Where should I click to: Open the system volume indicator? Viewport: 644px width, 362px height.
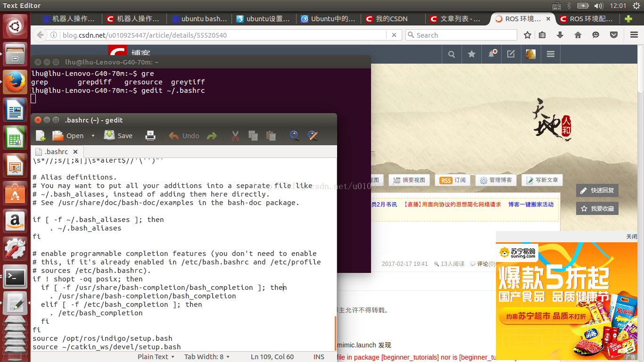[x=599, y=6]
